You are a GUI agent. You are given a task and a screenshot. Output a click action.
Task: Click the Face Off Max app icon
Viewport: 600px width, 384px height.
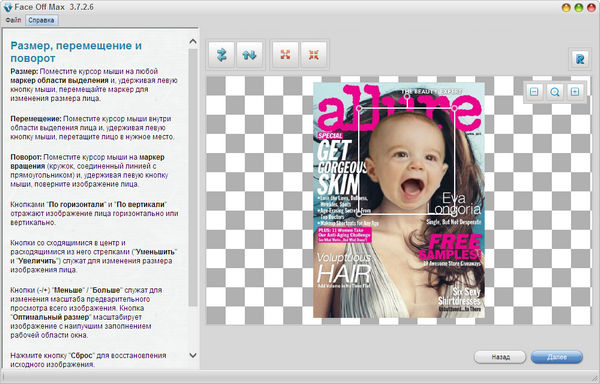(x=7, y=7)
